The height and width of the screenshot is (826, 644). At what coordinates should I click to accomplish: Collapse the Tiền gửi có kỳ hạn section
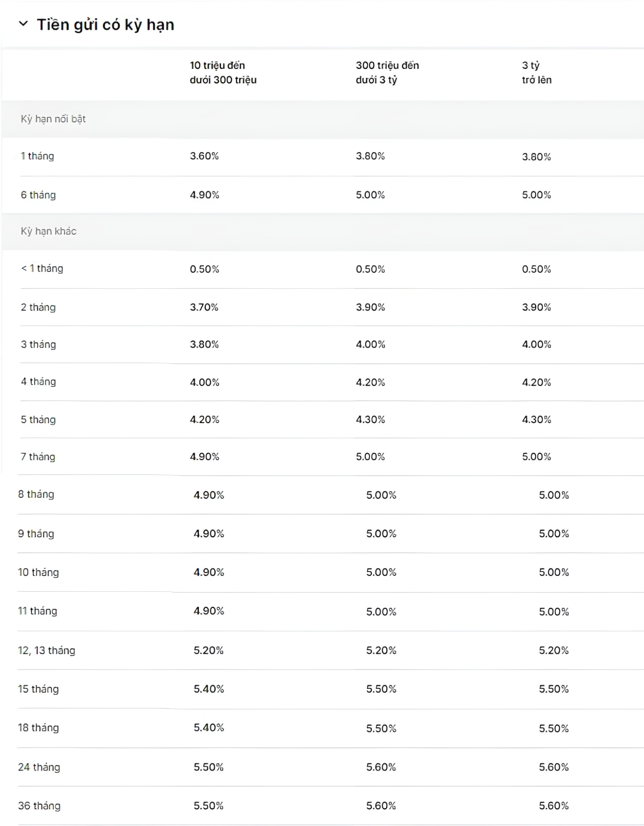(24, 24)
